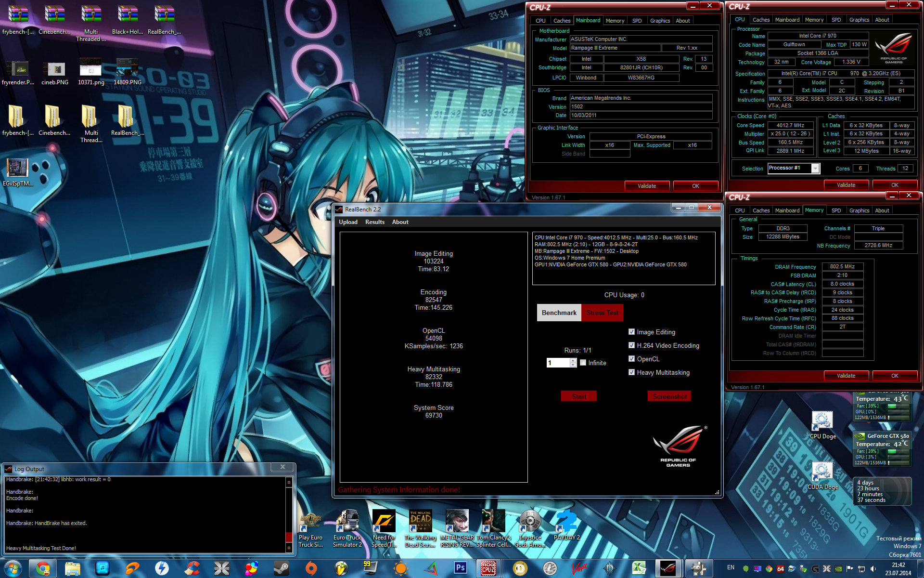Viewport: 924px width, 578px height.
Task: Open Dogecoin wallet taskbar icon
Action: (x=520, y=569)
